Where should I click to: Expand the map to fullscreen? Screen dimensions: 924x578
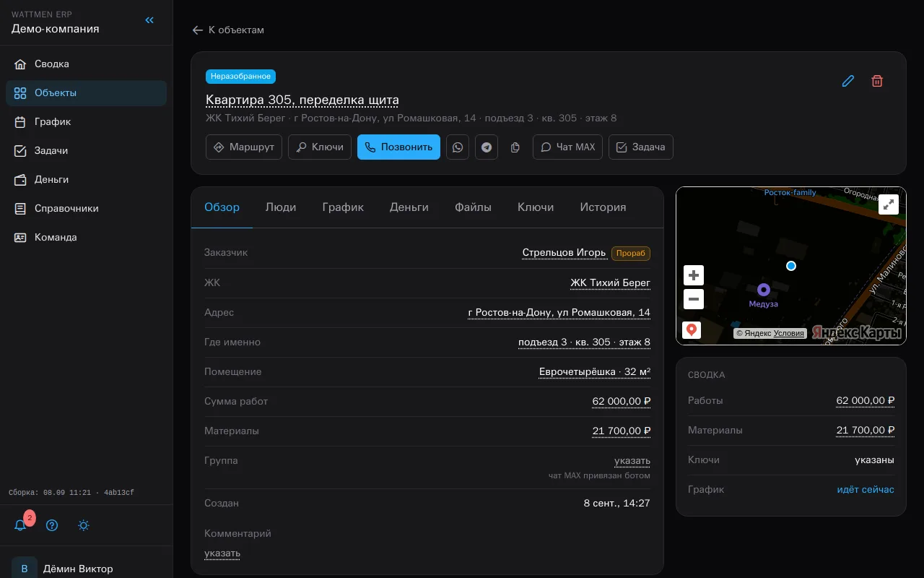click(889, 204)
